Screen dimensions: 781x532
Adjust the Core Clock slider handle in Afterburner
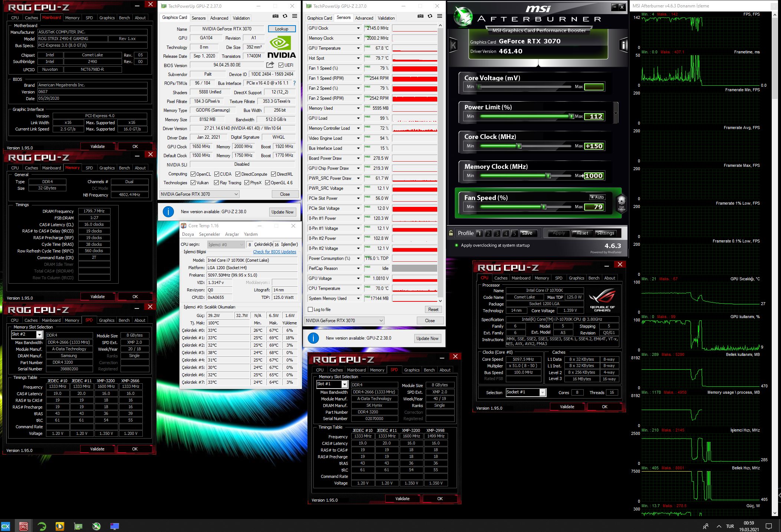(520, 146)
